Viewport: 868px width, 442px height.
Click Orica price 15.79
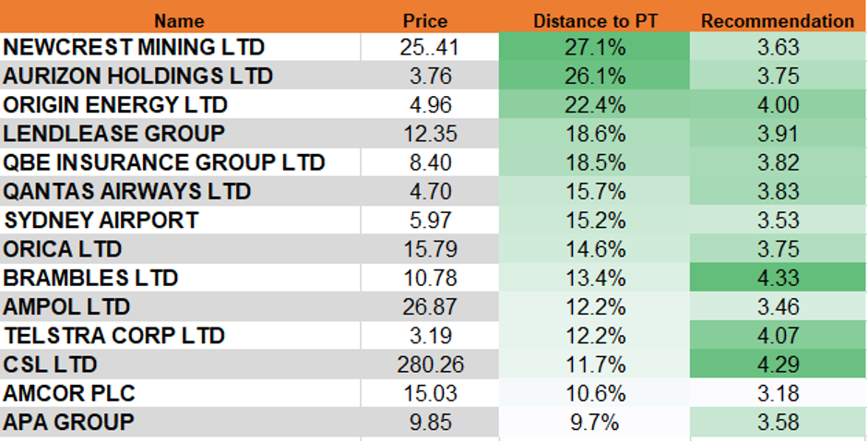pyautogui.click(x=430, y=248)
